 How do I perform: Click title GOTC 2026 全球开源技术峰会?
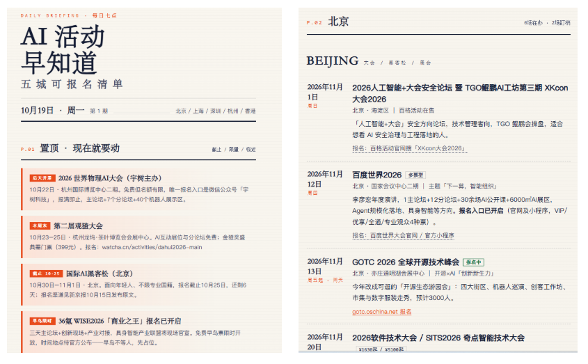tap(406, 262)
